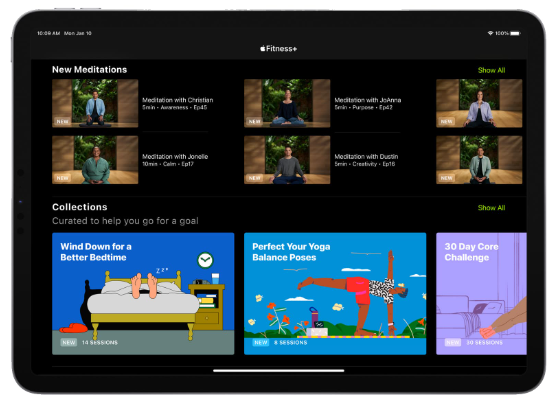Tap the home indicator bar at bottom
Viewport: 552px width, 402px height.
coord(279,370)
